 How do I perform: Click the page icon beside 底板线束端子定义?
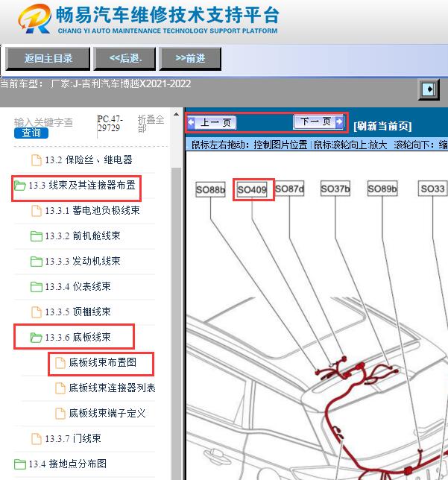tap(60, 414)
